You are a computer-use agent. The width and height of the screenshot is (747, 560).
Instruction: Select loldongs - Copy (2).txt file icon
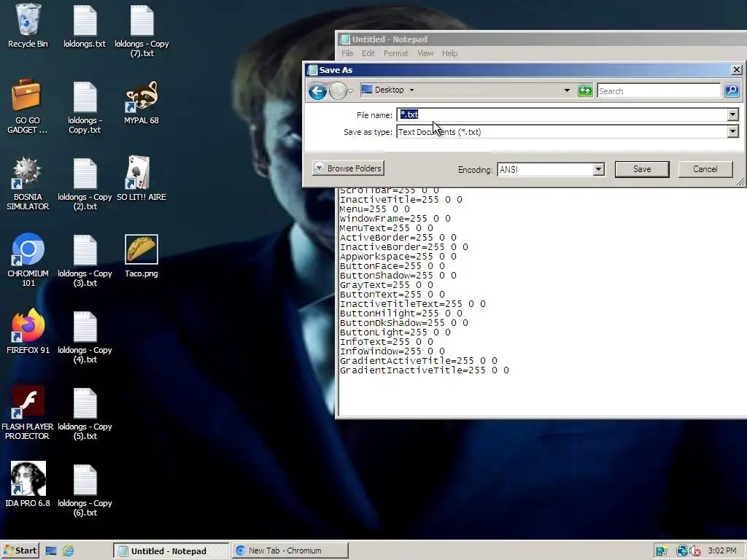pos(85,184)
